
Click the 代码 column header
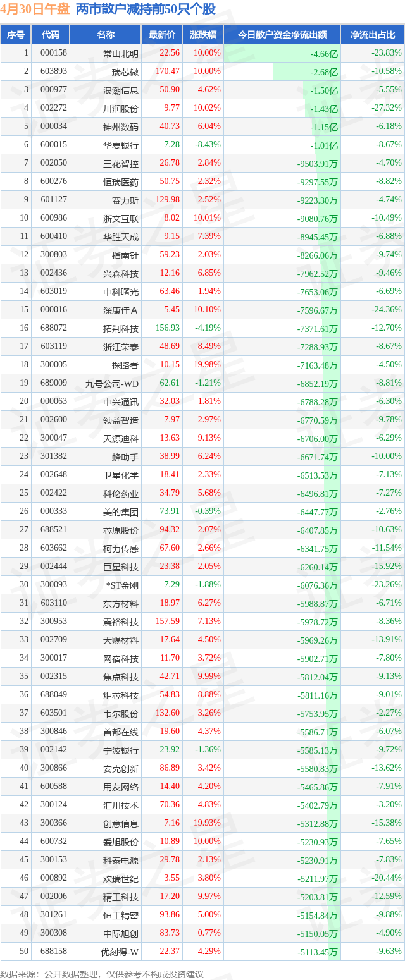point(50,35)
